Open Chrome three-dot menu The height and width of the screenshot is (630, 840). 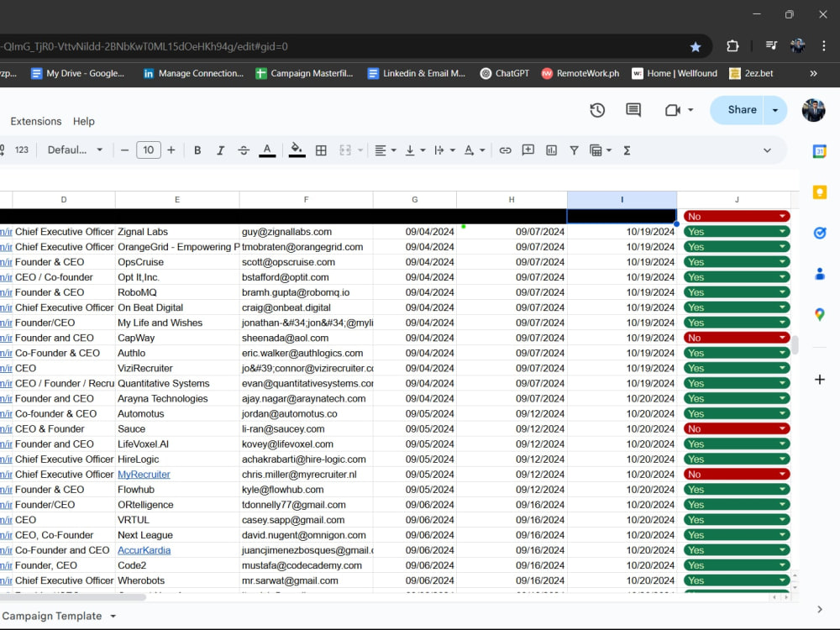[823, 46]
